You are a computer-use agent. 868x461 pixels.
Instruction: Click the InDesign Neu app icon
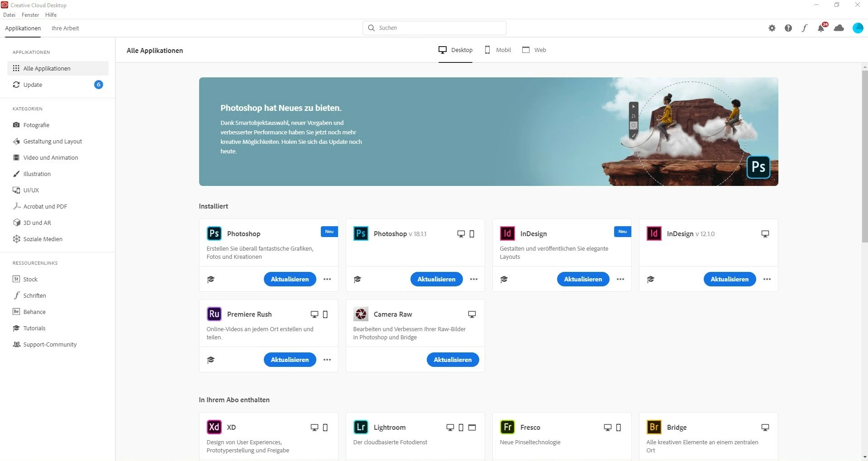tap(507, 233)
